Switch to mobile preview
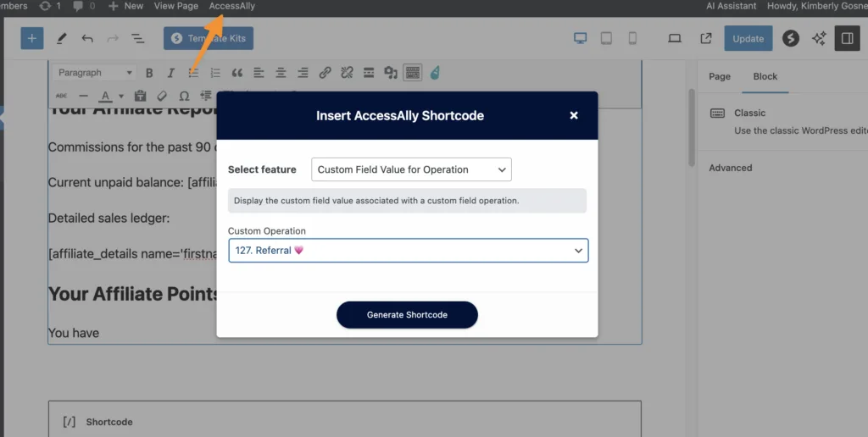This screenshot has height=437, width=868. click(632, 38)
